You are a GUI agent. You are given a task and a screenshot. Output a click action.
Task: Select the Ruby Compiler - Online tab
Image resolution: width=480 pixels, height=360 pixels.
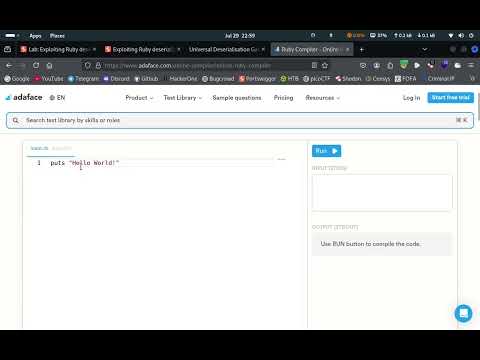click(311, 50)
